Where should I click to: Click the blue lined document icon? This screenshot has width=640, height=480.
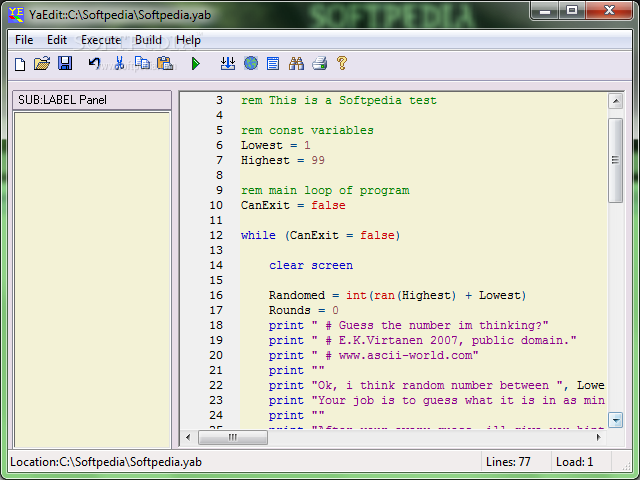[273, 64]
